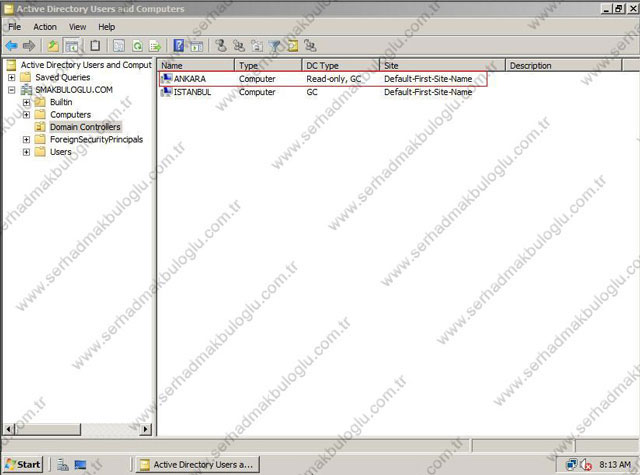Select Domain Controllers in the tree
This screenshot has width=640, height=475.
[85, 127]
